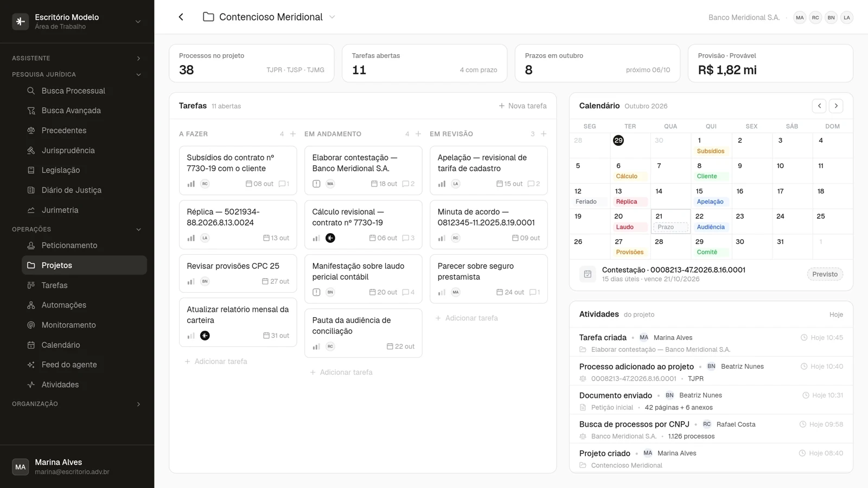The width and height of the screenshot is (868, 488).
Task: Click the Previsto status badge
Action: 825,274
